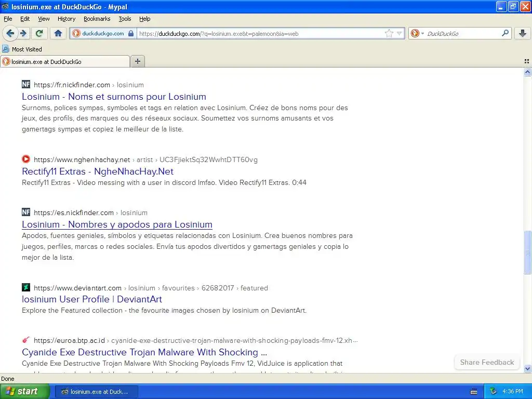Click inside the URL address field
532x399 pixels.
[260, 34]
